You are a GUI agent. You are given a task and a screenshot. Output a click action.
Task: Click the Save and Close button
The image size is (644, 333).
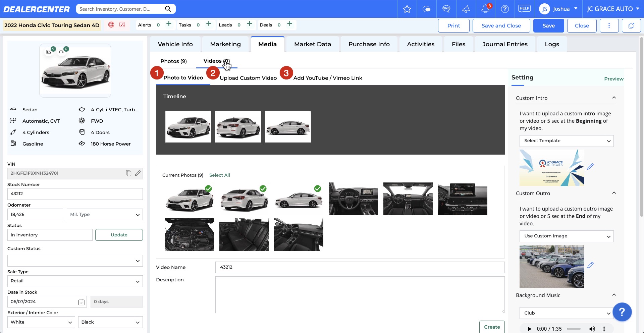tap(501, 26)
